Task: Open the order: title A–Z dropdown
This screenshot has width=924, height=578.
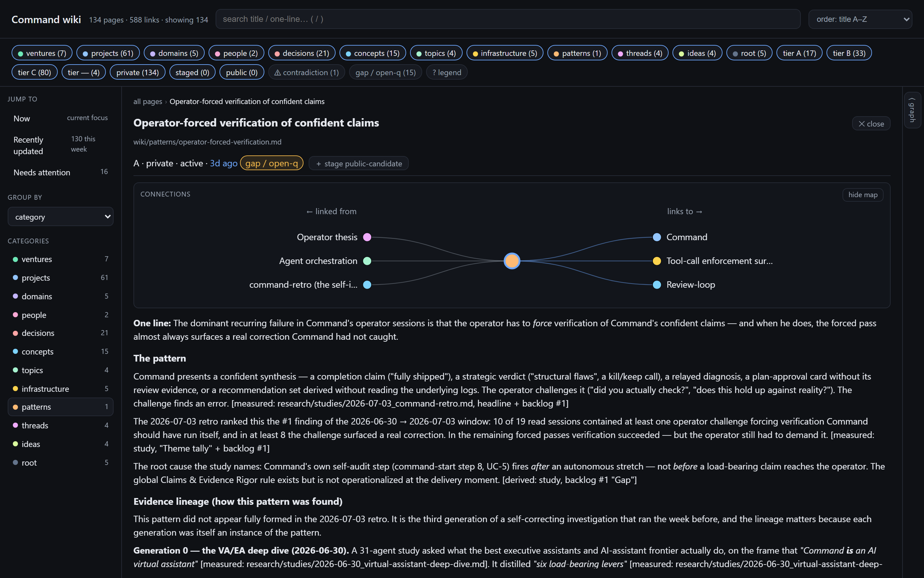Action: coord(860,19)
